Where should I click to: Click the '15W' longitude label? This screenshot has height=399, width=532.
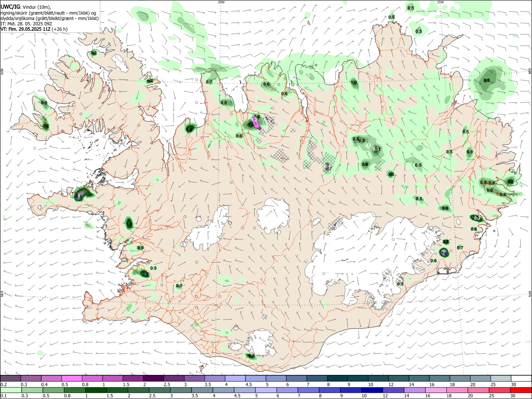pyautogui.click(x=440, y=2)
